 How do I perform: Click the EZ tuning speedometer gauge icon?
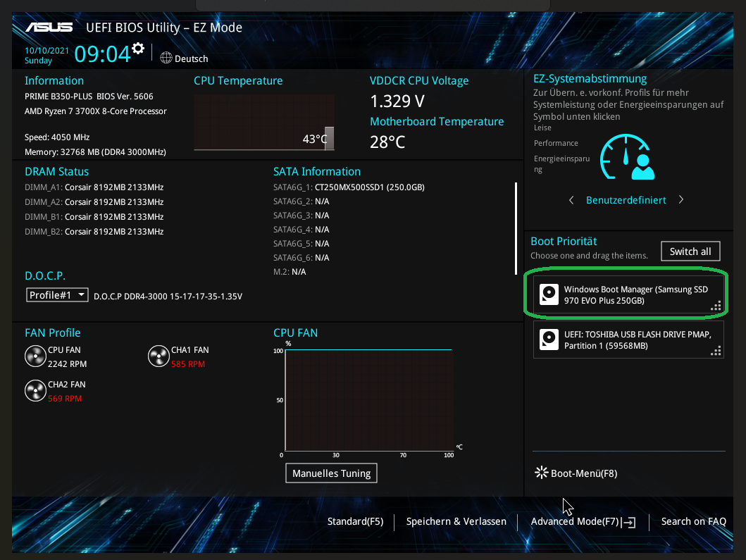tap(627, 156)
